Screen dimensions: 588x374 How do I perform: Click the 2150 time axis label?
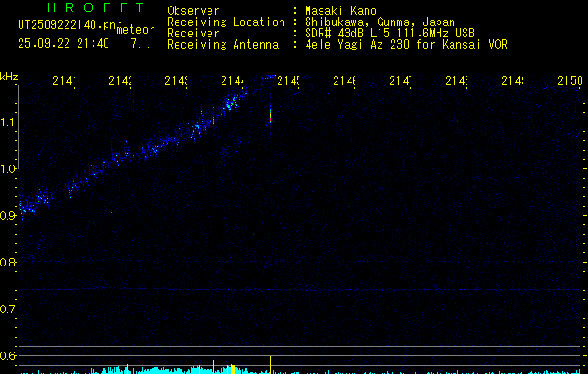(x=570, y=80)
